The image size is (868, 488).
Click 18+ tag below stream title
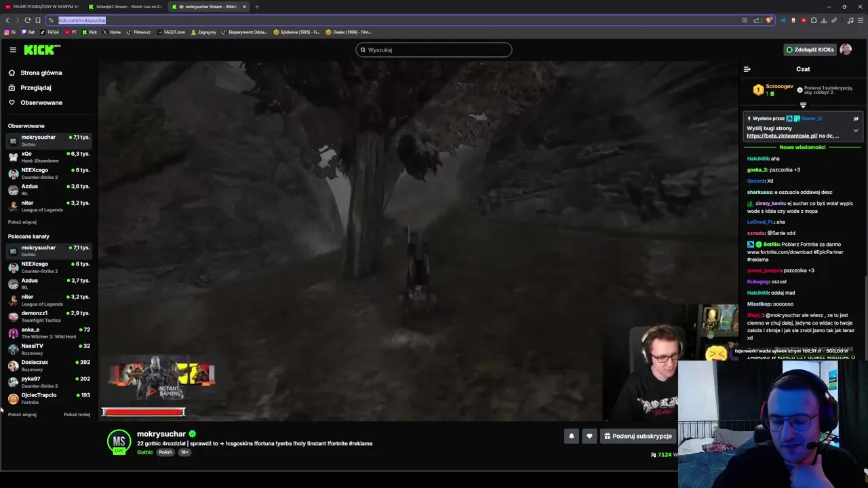184,452
